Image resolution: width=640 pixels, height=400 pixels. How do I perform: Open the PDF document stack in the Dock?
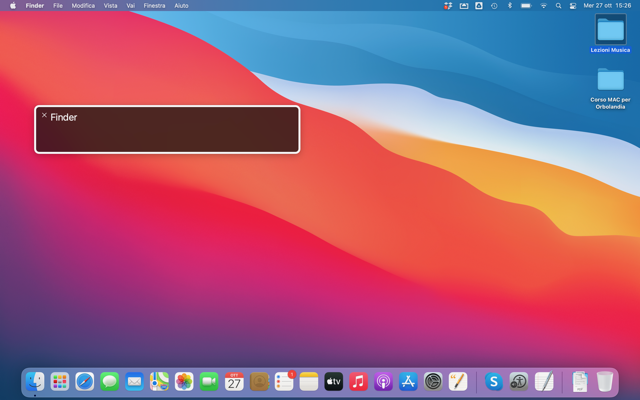click(580, 382)
